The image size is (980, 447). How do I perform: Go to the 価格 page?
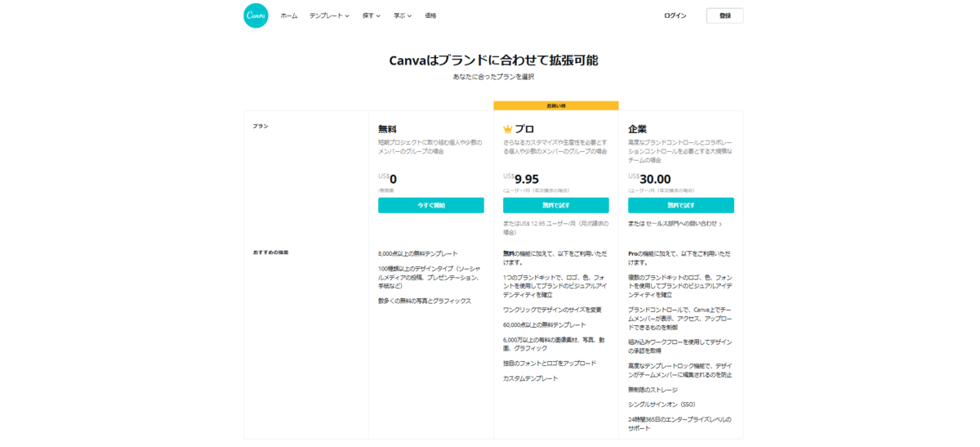click(x=430, y=16)
